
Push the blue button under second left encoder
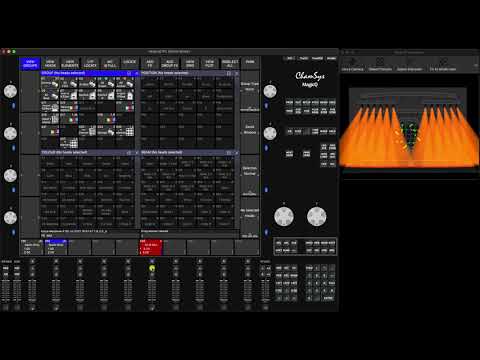tap(14, 148)
